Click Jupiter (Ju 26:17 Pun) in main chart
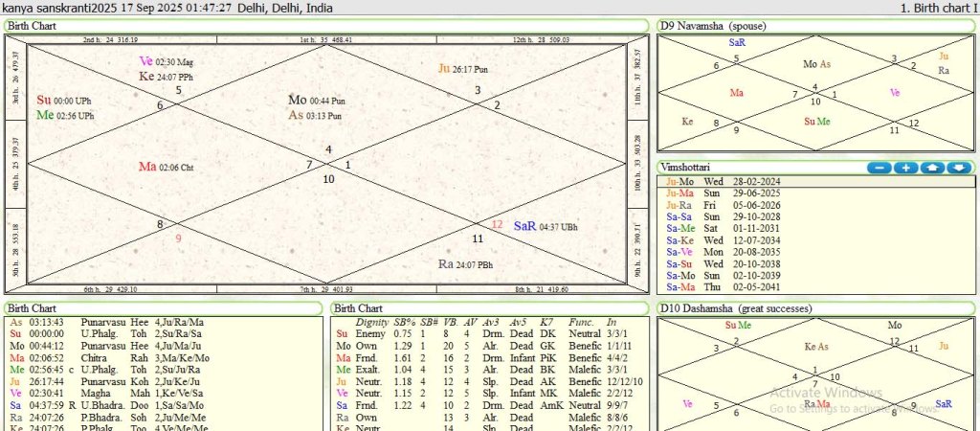The image size is (980, 431). point(443,69)
